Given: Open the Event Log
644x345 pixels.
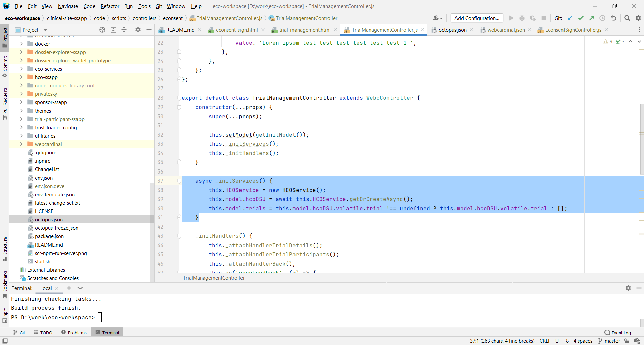Looking at the screenshot, I should click(x=618, y=333).
